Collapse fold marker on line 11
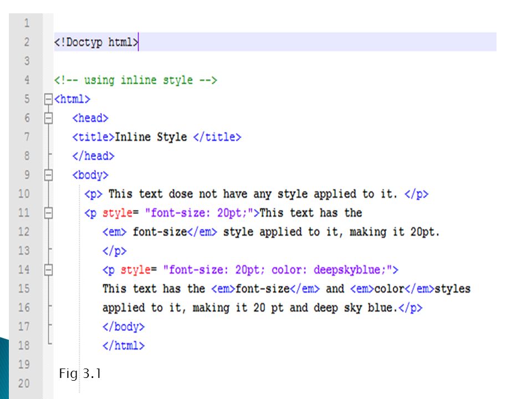The image size is (532, 399). click(49, 213)
